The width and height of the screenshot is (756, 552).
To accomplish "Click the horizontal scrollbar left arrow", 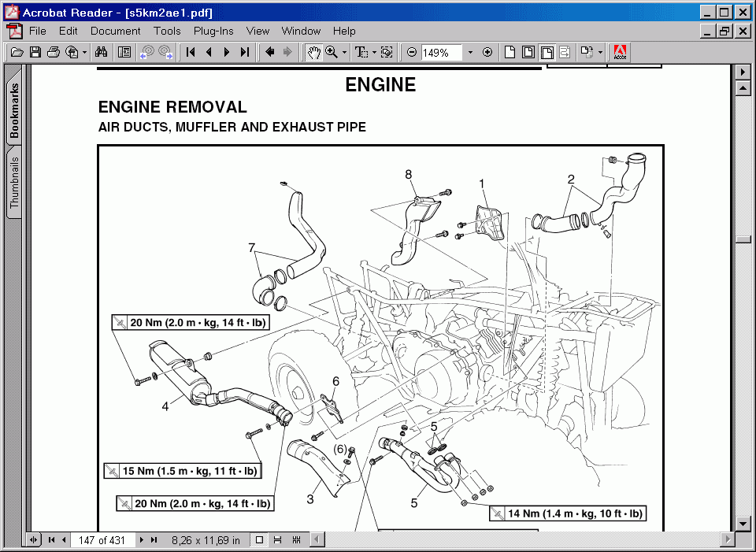I will (x=317, y=539).
